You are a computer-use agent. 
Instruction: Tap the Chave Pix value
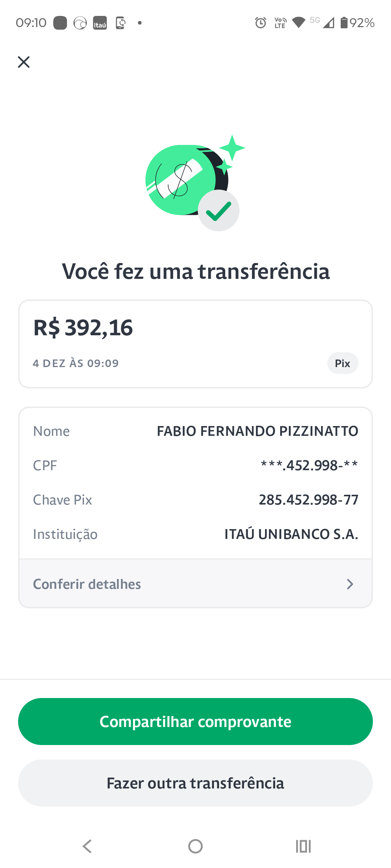tap(308, 500)
